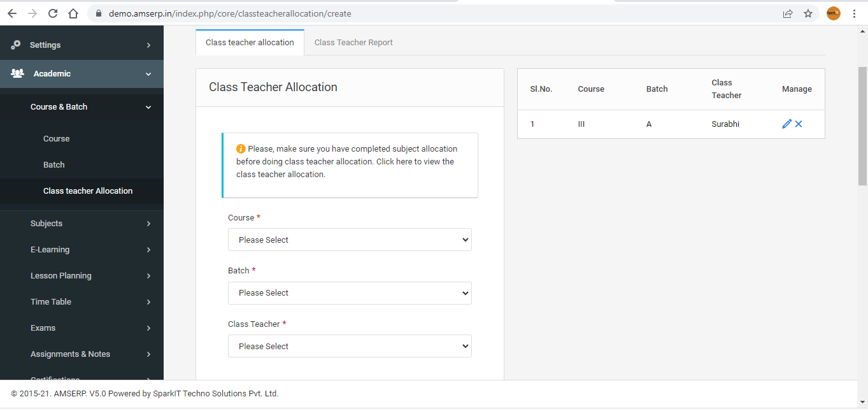Open the Class Teacher dropdown
868x411 pixels.
pos(350,346)
